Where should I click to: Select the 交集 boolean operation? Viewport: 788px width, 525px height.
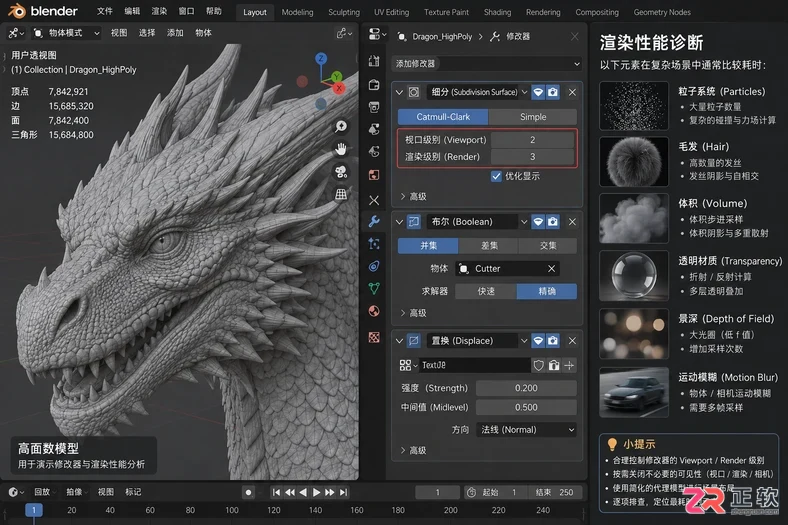548,246
